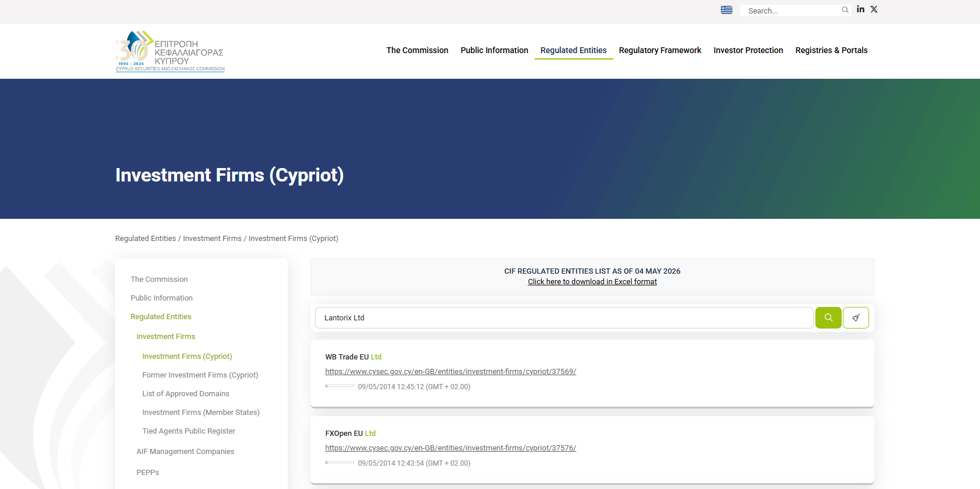
Task: Open Investment Firms (Member States) in sidebar
Action: pos(201,413)
